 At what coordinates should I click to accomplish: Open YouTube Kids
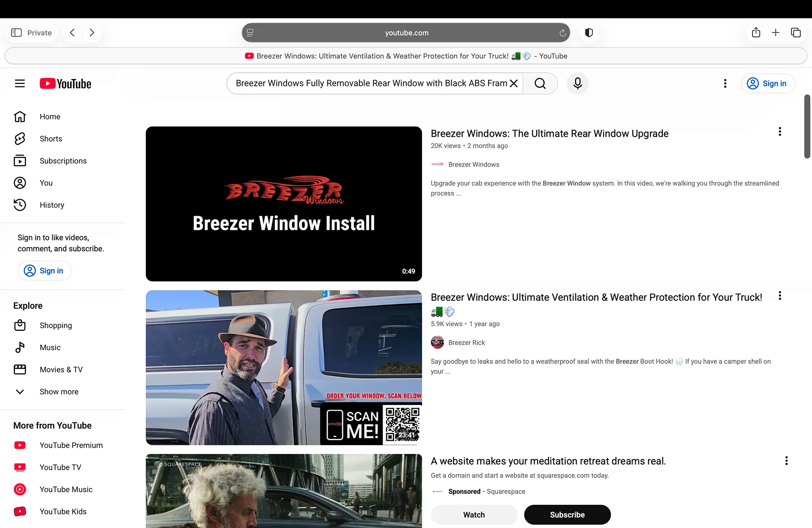point(62,512)
